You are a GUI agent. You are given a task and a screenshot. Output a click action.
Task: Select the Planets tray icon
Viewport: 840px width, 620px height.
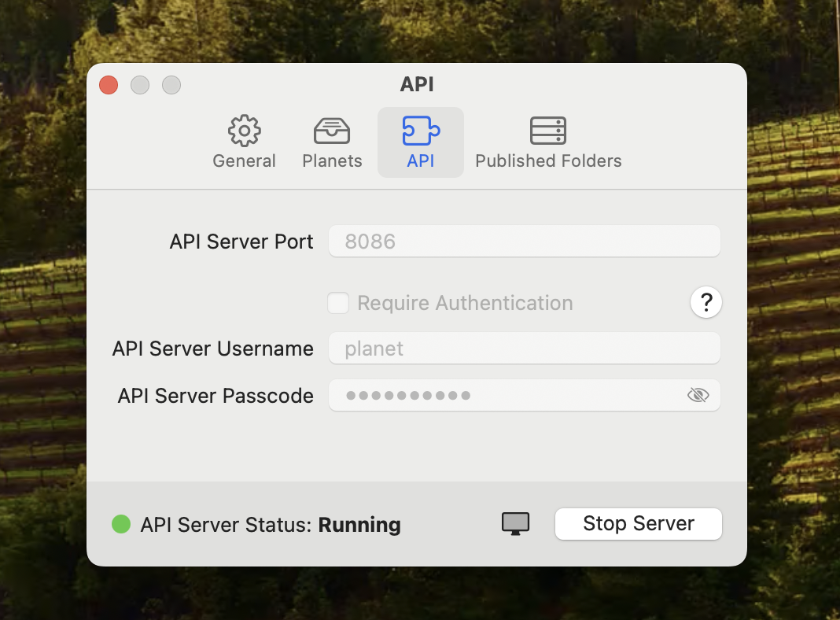[331, 131]
